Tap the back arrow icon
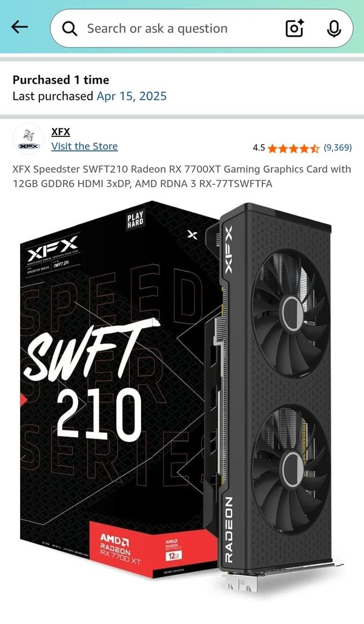The width and height of the screenshot is (364, 624). click(20, 28)
